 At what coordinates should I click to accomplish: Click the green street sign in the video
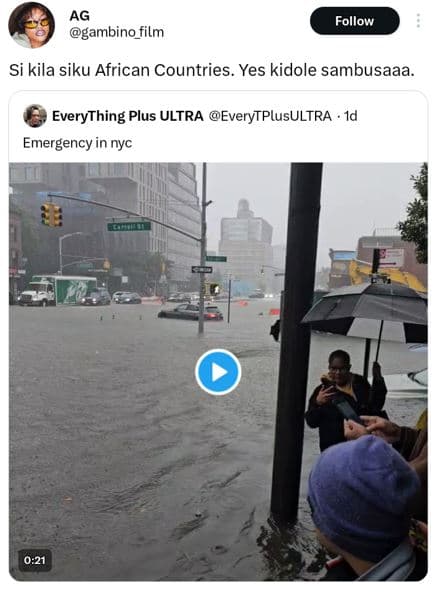coord(129,226)
